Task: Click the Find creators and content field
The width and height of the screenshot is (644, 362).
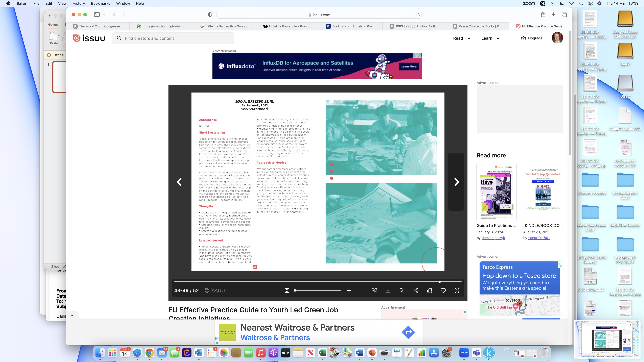Action: pos(173,38)
